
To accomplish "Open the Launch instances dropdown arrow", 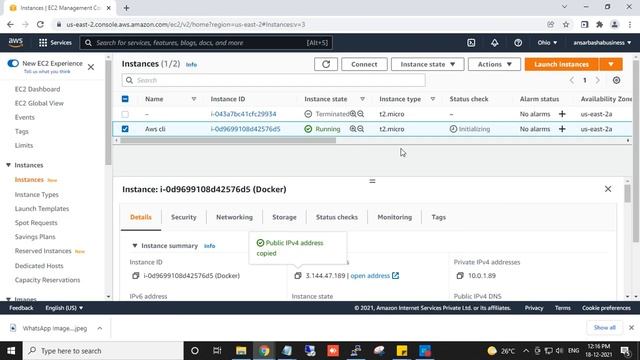I will tap(611, 64).
